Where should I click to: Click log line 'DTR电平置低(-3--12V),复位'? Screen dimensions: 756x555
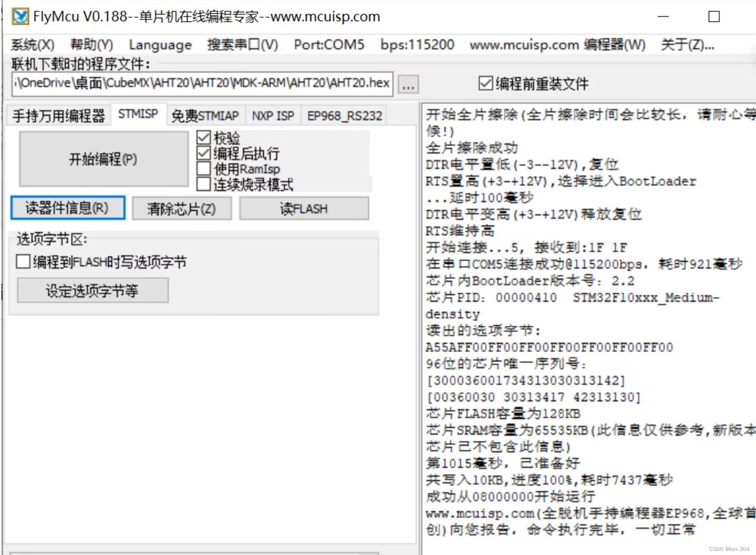[x=522, y=164]
